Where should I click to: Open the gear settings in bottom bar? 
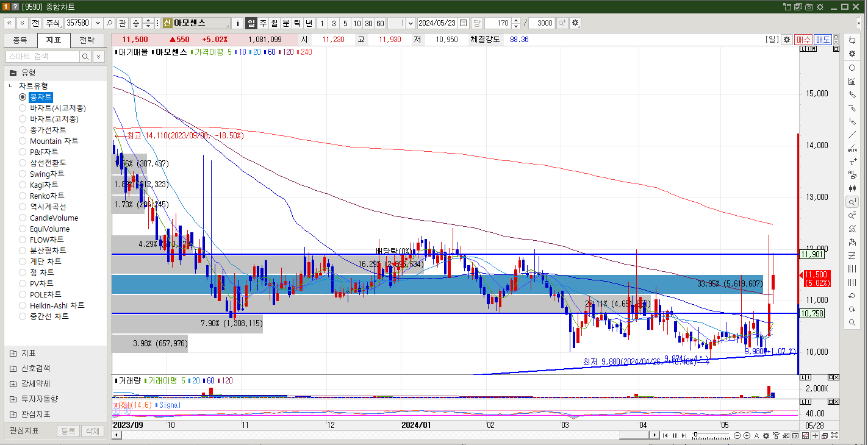[x=766, y=435]
